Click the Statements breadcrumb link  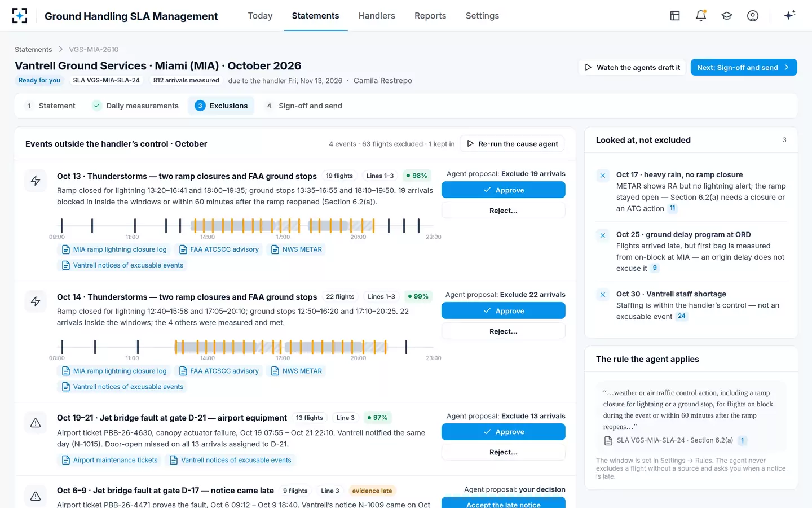(x=33, y=50)
